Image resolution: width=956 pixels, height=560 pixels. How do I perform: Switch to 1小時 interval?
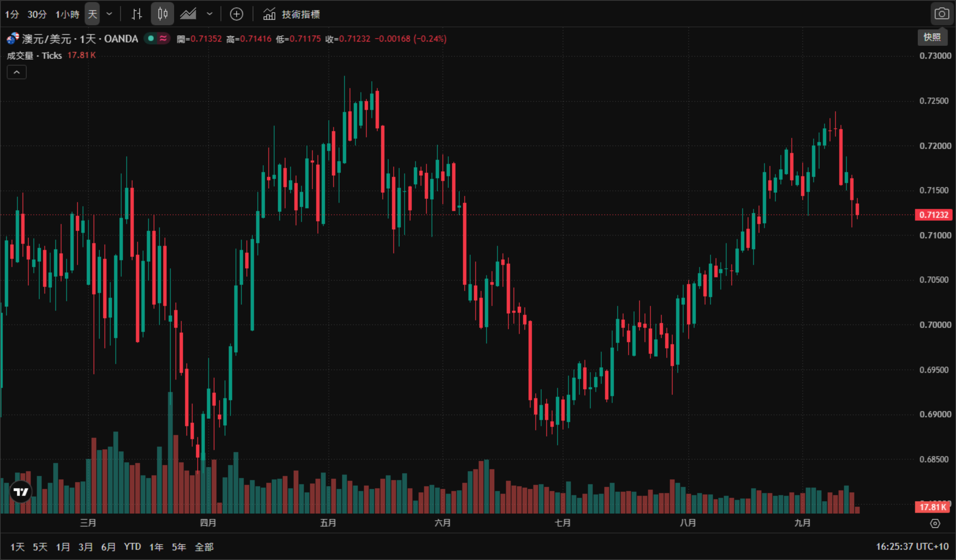click(67, 14)
